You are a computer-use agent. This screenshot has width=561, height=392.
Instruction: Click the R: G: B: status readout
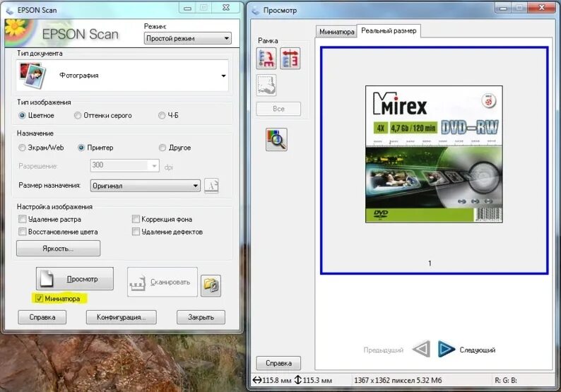[x=506, y=380]
